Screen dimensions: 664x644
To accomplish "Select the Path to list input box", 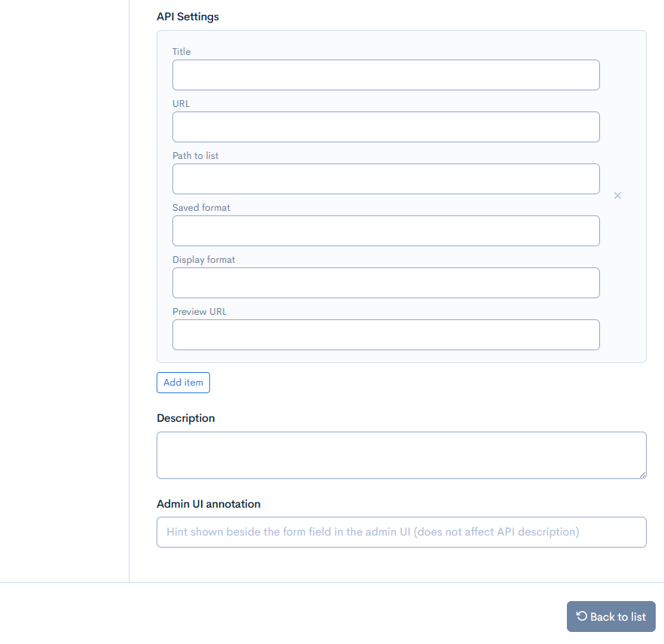I will [385, 179].
